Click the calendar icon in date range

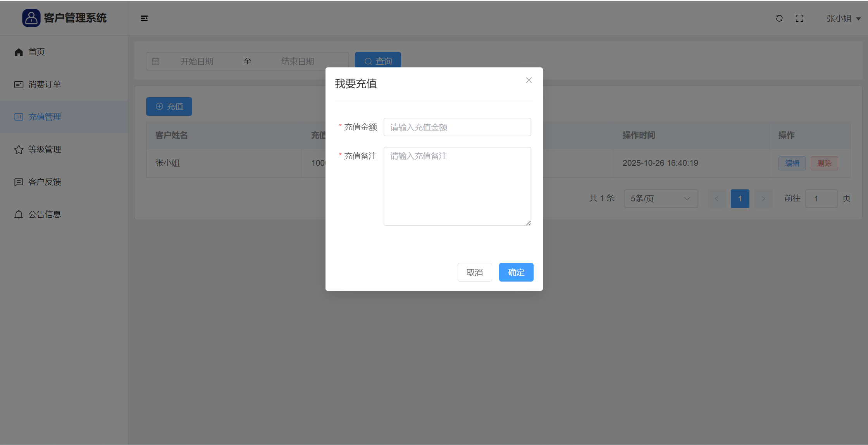pyautogui.click(x=156, y=62)
